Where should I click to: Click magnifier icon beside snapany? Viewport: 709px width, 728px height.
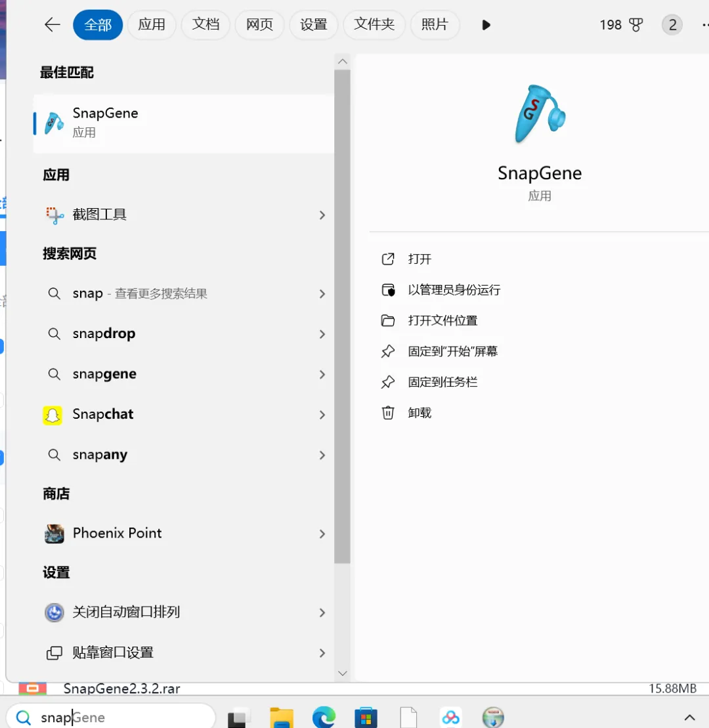(54, 455)
